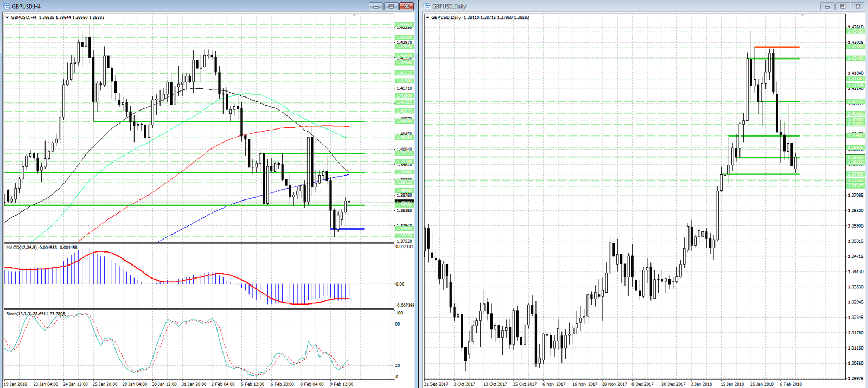Screen dimensions: 868x388
Task: Click the 15 Jan 2018 date label
Action: coord(732,384)
